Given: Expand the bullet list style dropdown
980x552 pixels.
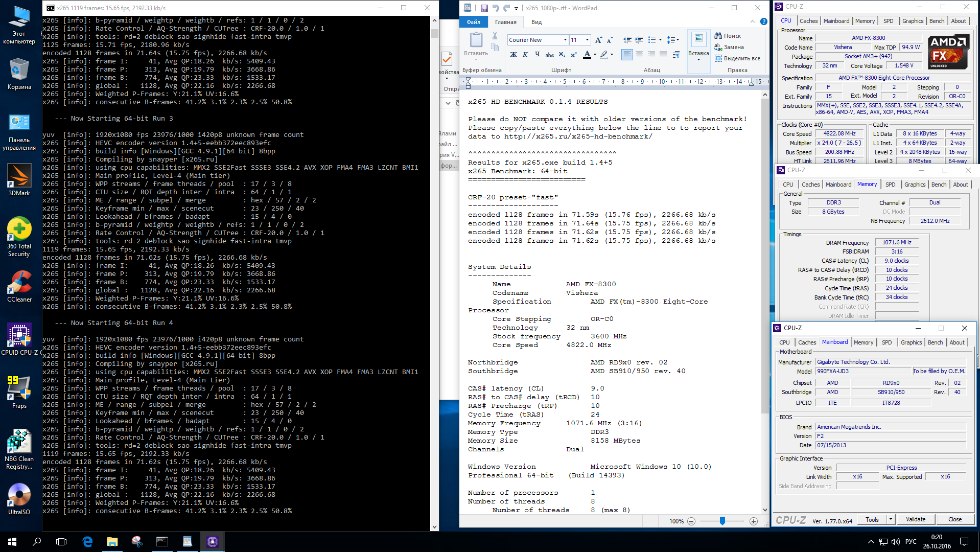Looking at the screenshot, I should [x=660, y=40].
